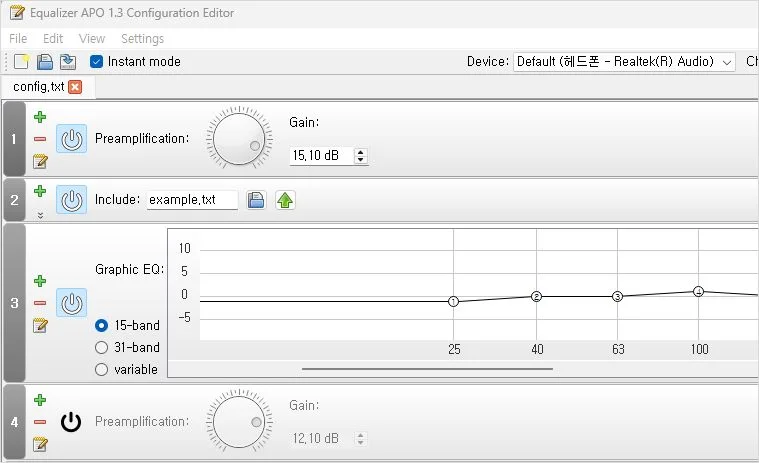Click the New file toolbar icon
This screenshot has width=759, height=463.
point(21,62)
